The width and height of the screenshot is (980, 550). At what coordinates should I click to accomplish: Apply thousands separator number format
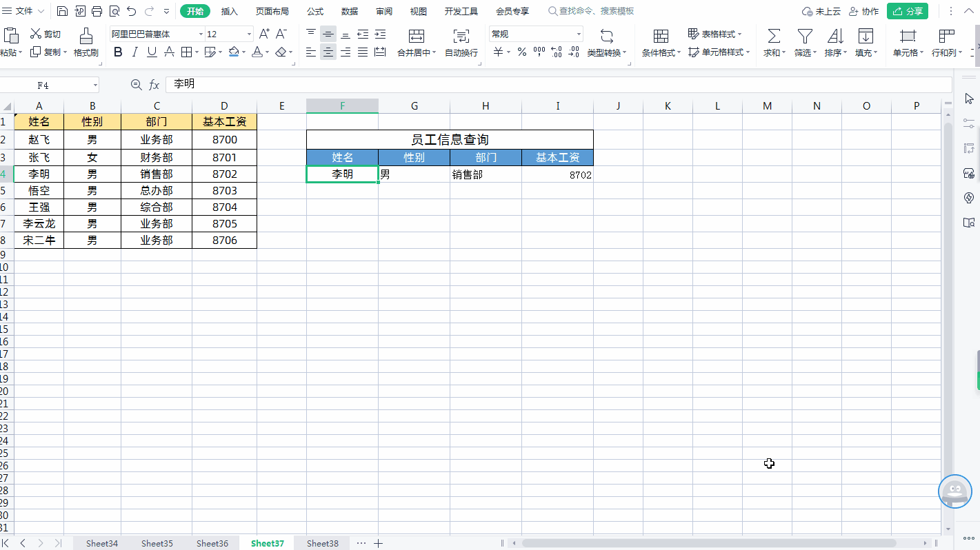pos(539,52)
